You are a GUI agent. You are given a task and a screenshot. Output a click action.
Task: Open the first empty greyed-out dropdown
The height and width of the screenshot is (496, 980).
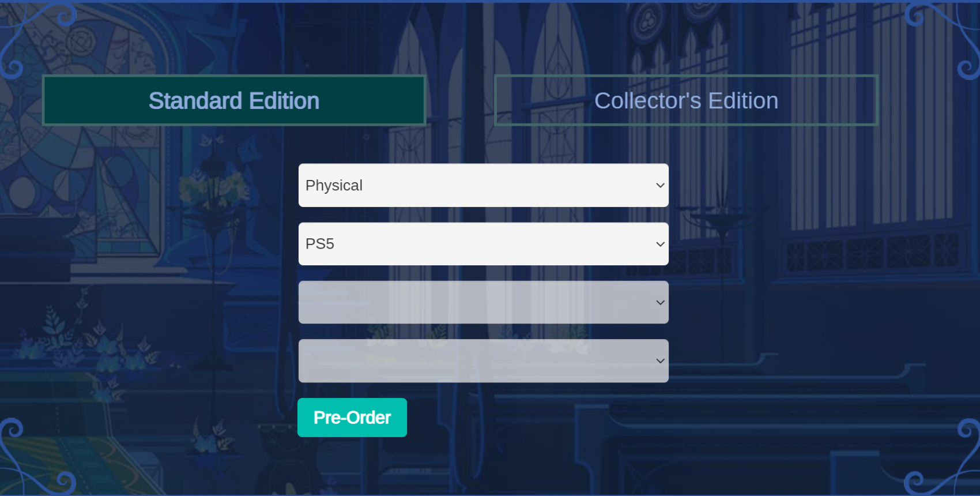(x=483, y=302)
